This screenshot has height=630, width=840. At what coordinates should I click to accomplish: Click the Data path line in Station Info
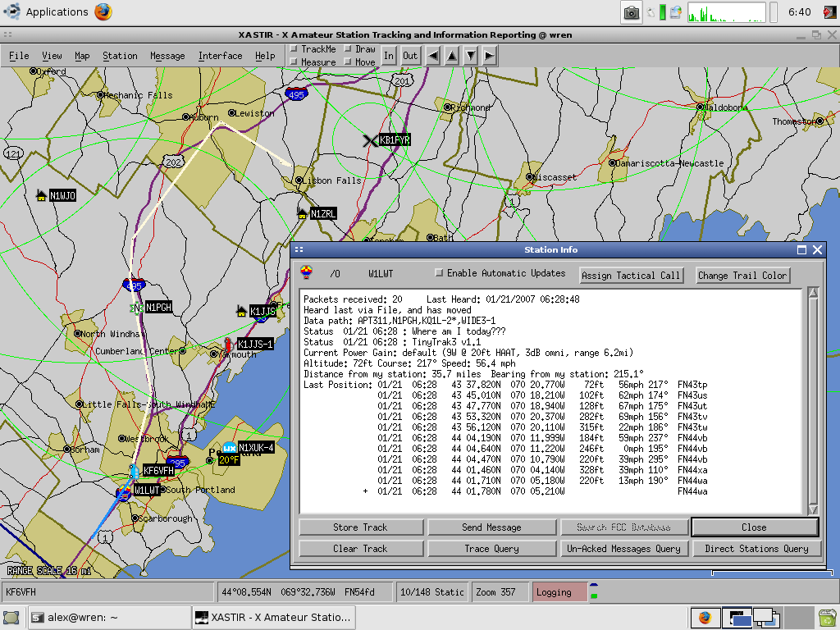[x=399, y=321]
